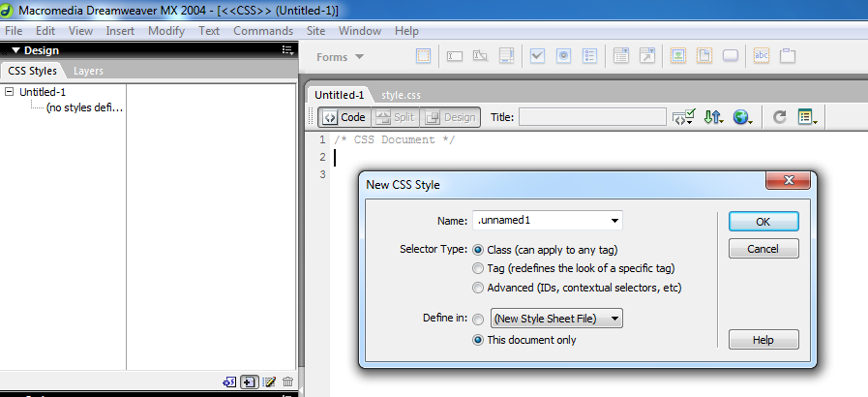Collapse the Design panel group triangle

point(15,50)
